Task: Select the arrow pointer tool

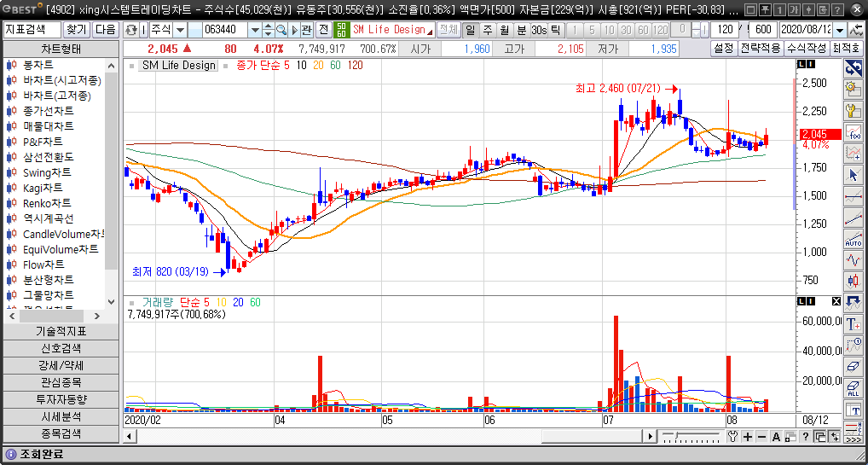Action: (853, 175)
